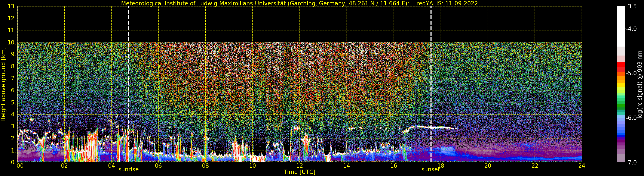Click the sunset dashed vertical marker line
Screen dimensions: 644x176
click(x=431, y=84)
